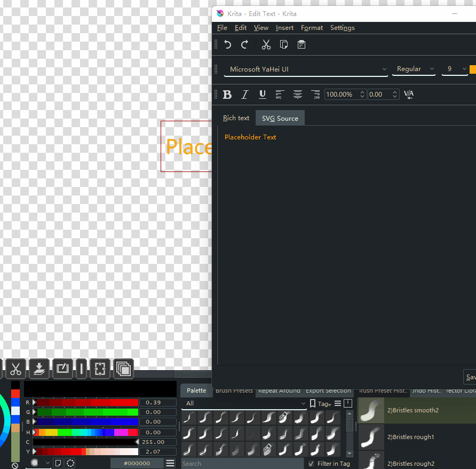Click the red R channel color slider
476x469 pixels.
[x=85, y=402]
